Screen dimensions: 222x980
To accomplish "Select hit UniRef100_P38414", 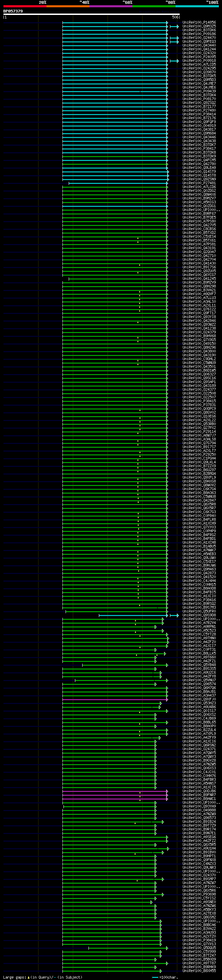I will point(199,114).
